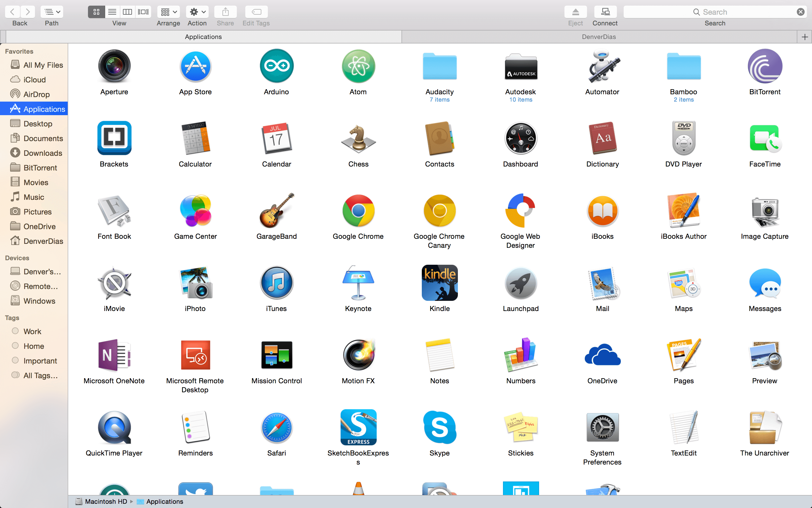Launch the App Store application
The width and height of the screenshot is (812, 508).
click(x=195, y=66)
